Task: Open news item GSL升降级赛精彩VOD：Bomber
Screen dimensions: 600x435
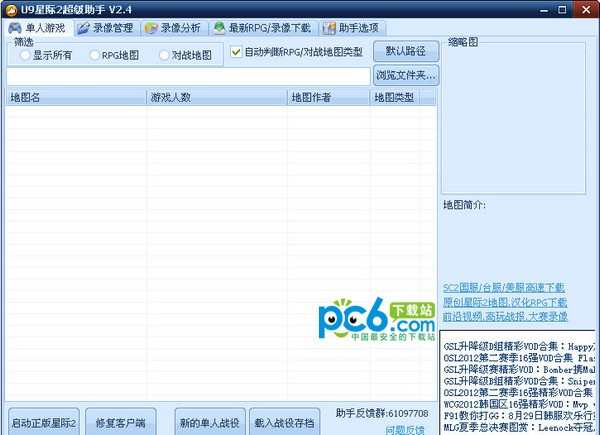Action: pyautogui.click(x=519, y=370)
